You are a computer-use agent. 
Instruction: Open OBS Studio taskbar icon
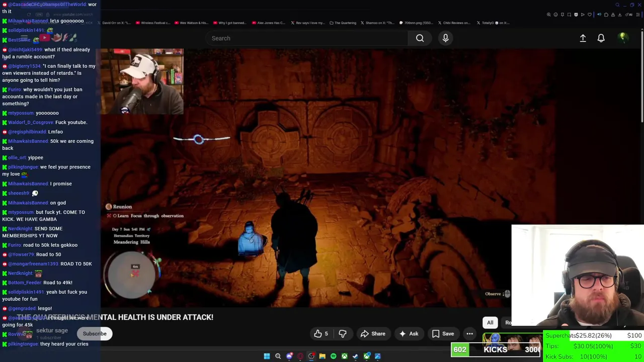pos(311,356)
